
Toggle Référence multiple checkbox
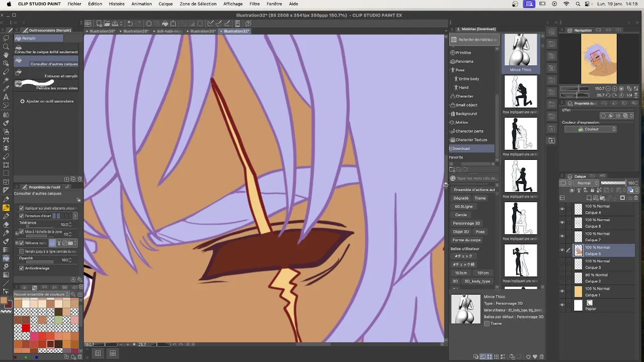point(21,243)
